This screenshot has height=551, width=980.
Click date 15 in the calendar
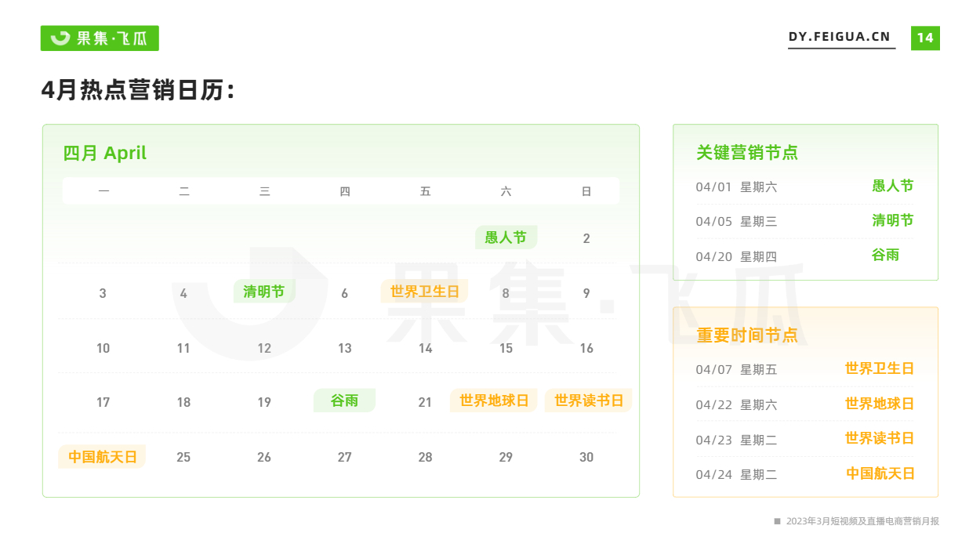(x=506, y=348)
